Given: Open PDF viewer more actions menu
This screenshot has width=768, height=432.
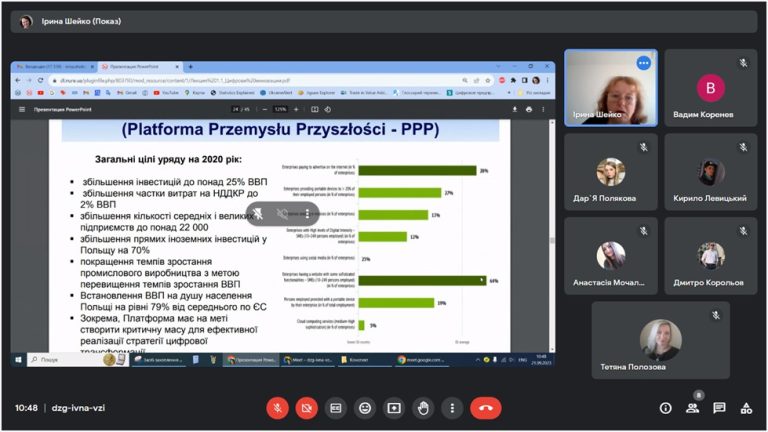Looking at the screenshot, I should [x=543, y=109].
